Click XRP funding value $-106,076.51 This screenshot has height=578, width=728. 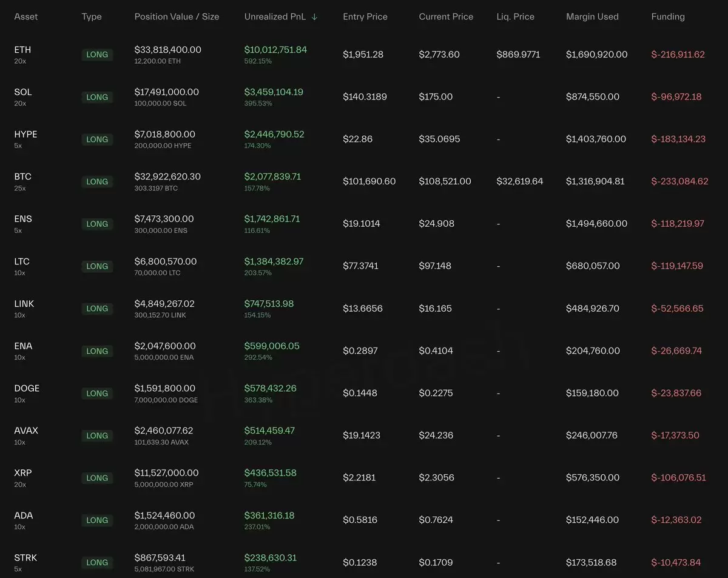click(x=678, y=477)
